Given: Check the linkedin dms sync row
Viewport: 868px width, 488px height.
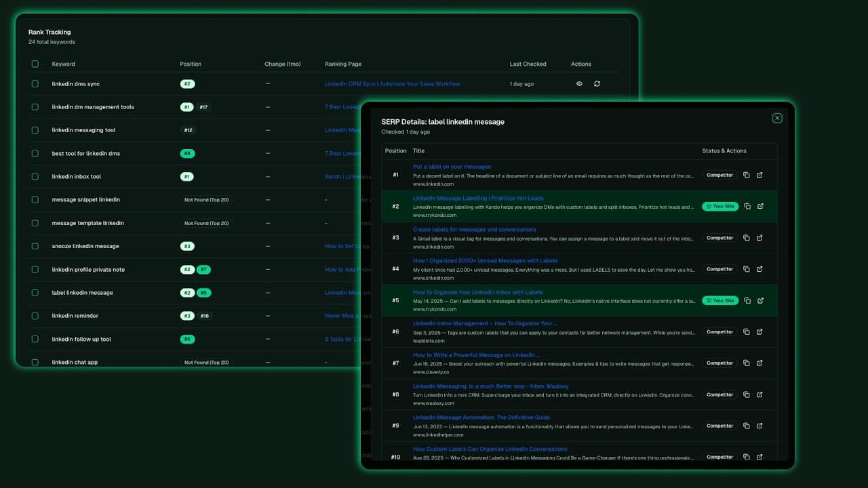Looking at the screenshot, I should pos(35,84).
